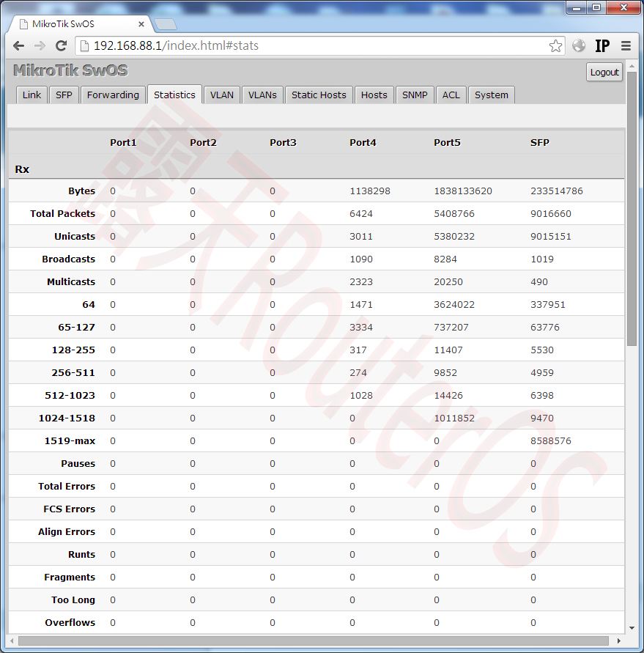
Task: Click SFP Bytes value 233514786
Action: 557,191
